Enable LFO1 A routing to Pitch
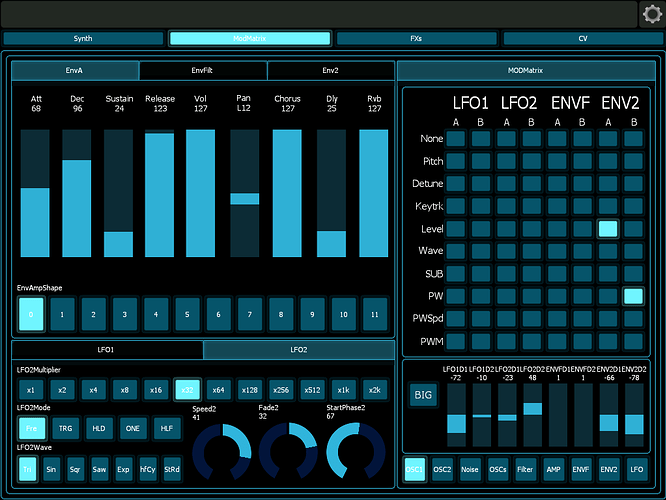 [x=456, y=161]
